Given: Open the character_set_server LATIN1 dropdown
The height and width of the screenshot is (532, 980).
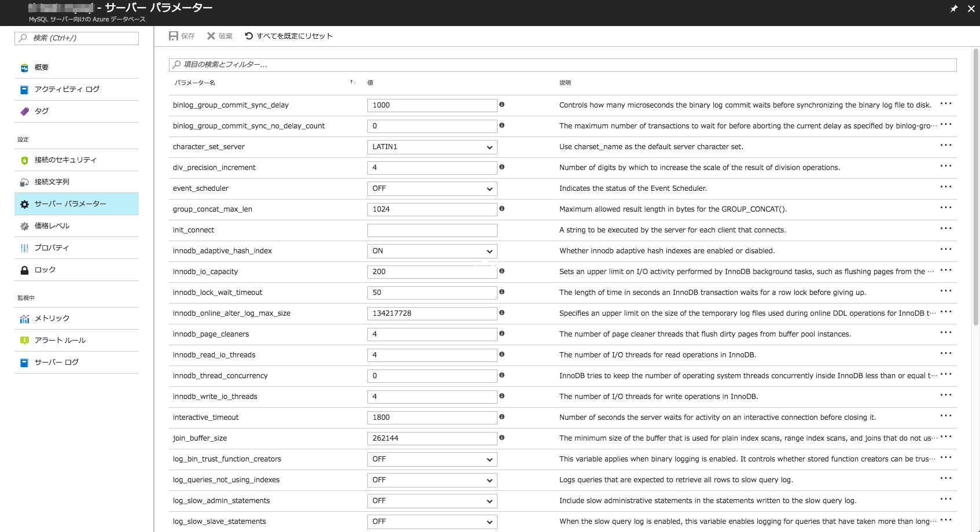Looking at the screenshot, I should click(432, 147).
